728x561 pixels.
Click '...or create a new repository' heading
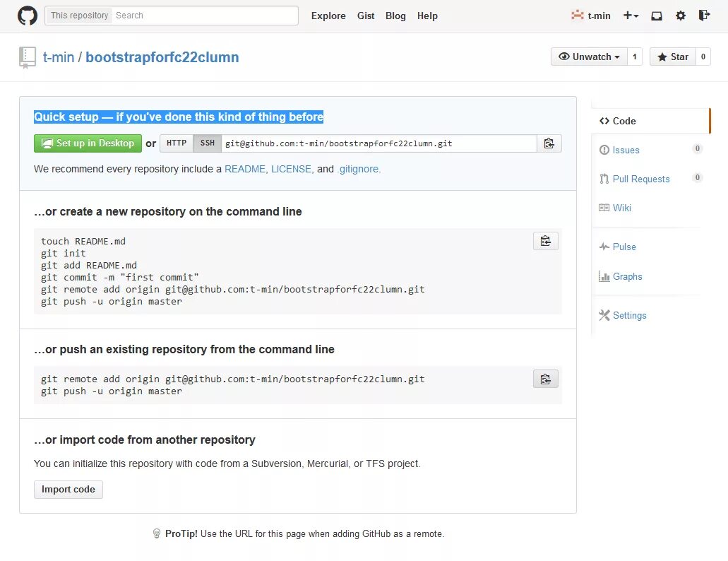tap(167, 211)
